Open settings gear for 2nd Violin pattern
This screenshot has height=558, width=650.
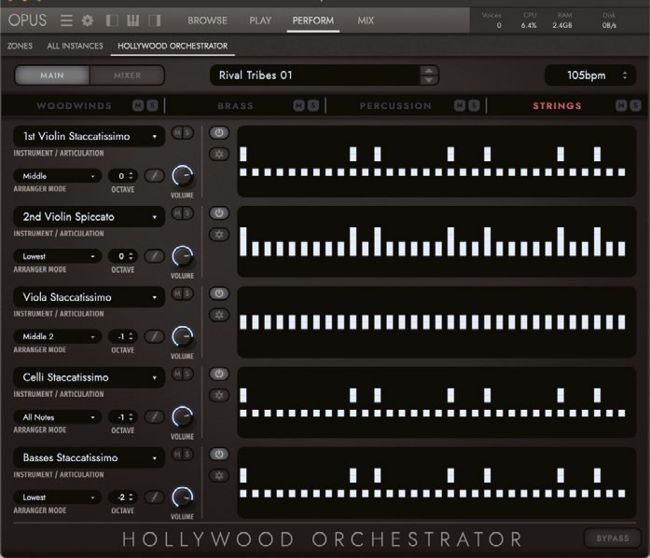(219, 235)
